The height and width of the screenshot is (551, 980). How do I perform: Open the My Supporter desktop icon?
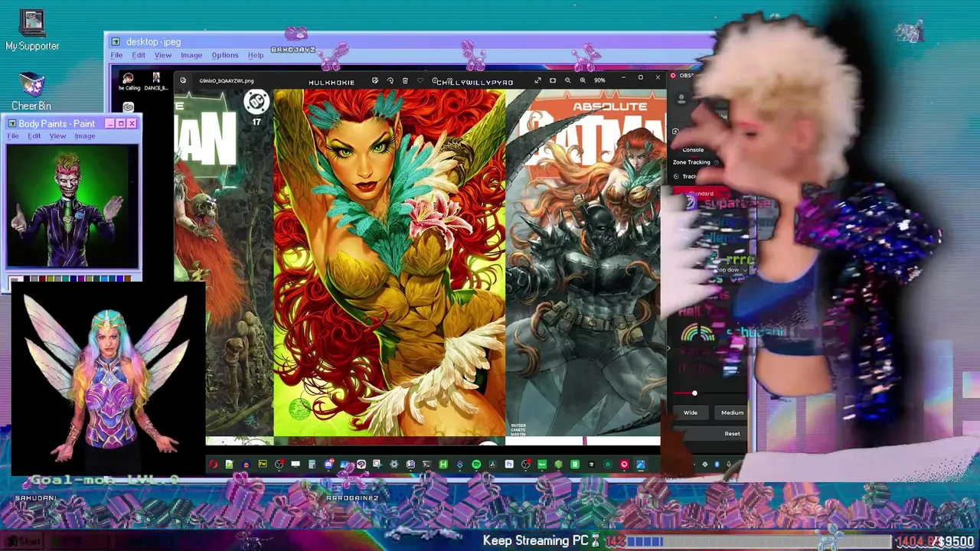[32, 31]
